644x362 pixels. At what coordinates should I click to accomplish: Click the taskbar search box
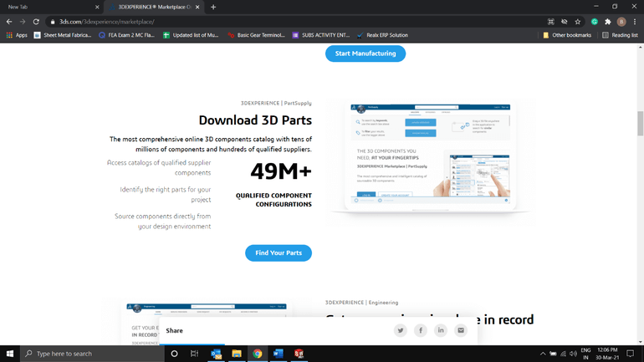[x=92, y=354]
